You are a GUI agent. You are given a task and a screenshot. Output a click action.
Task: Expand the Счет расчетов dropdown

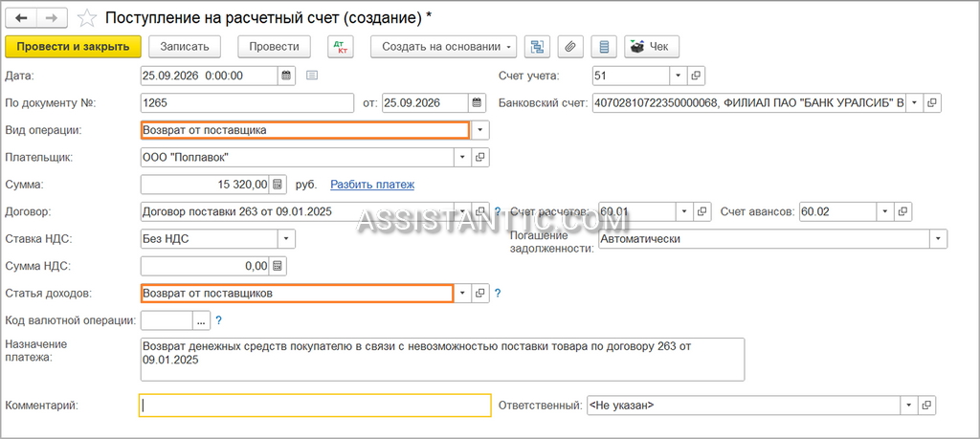click(685, 211)
